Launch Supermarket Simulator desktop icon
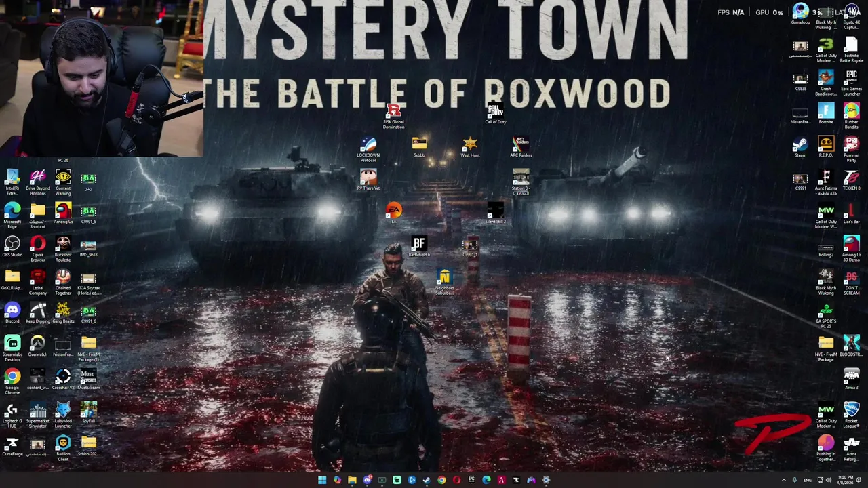This screenshot has width=868, height=488. coord(38,414)
